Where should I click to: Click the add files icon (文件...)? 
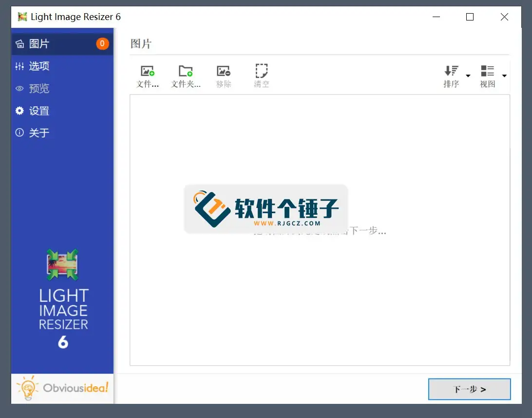click(148, 72)
